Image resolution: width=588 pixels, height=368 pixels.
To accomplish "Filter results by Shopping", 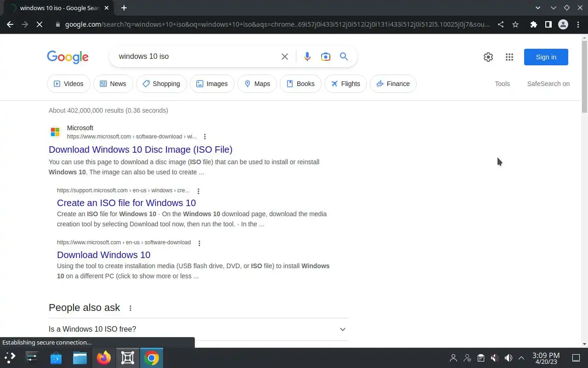I will pos(161,84).
